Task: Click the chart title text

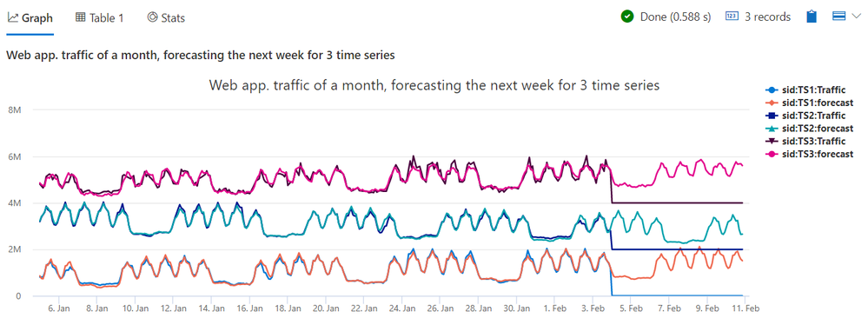Action: click(x=434, y=86)
